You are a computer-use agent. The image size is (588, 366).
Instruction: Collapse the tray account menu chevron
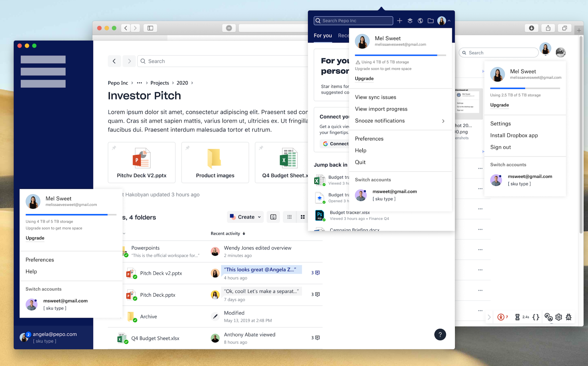tap(449, 21)
